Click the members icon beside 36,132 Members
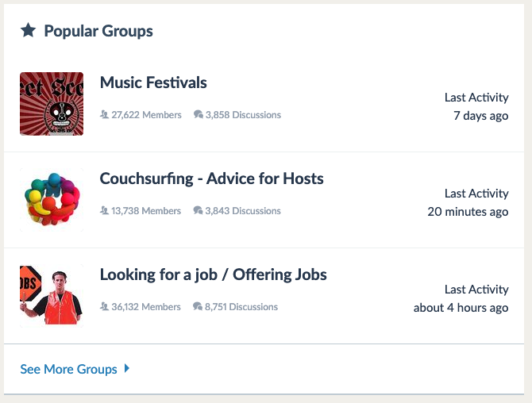This screenshot has width=532, height=403. (x=104, y=306)
